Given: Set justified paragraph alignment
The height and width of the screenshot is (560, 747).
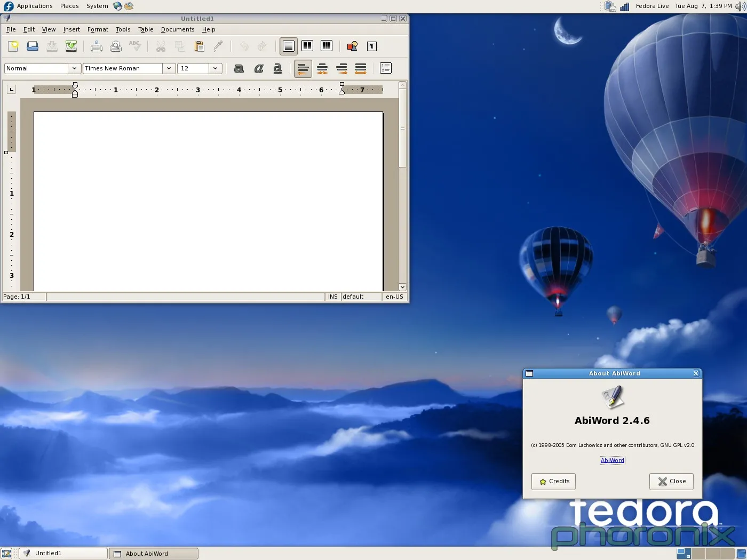Looking at the screenshot, I should point(361,68).
